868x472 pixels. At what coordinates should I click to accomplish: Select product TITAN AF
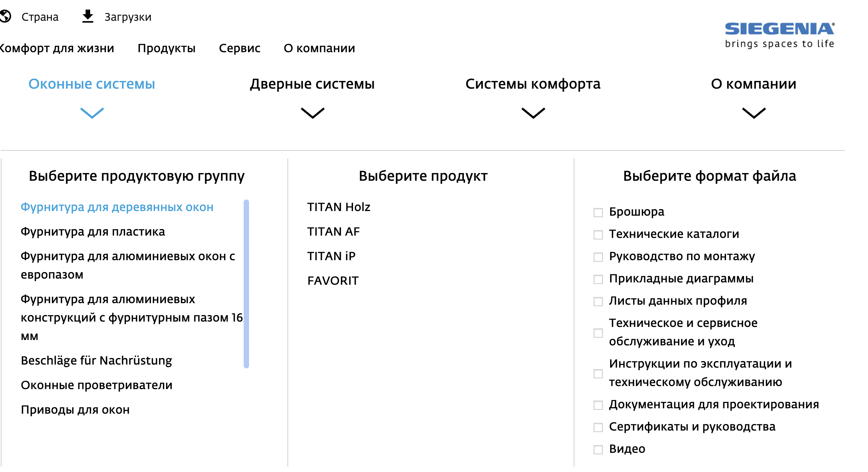(333, 232)
